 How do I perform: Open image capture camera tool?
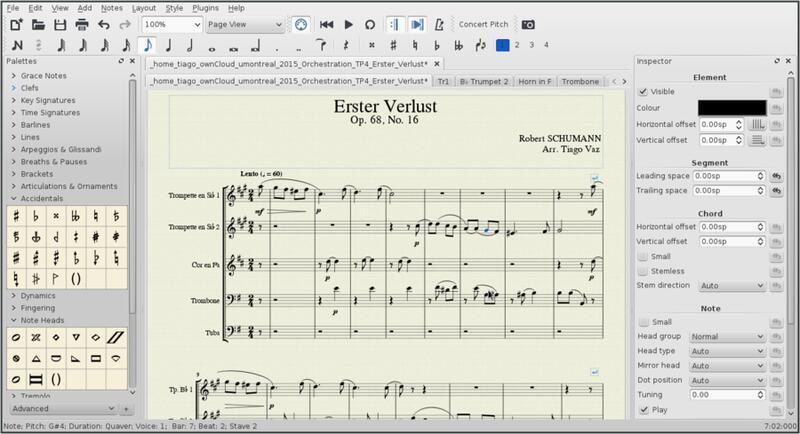[528, 24]
